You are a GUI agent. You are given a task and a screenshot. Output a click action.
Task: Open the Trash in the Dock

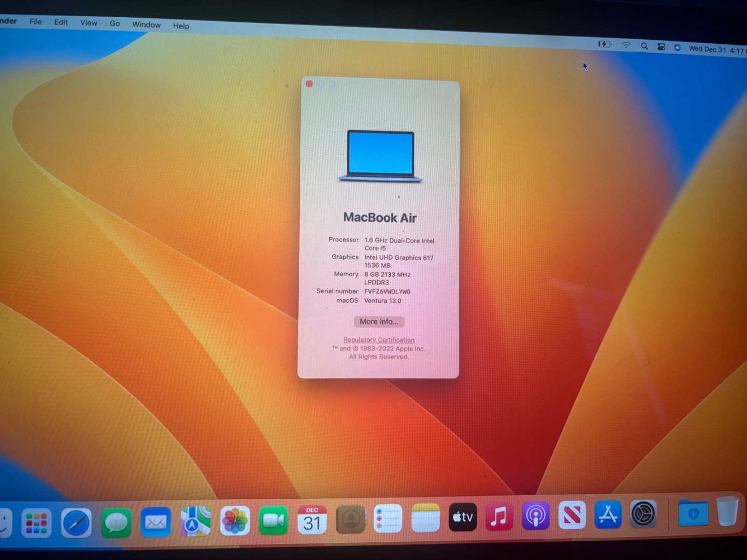727,511
